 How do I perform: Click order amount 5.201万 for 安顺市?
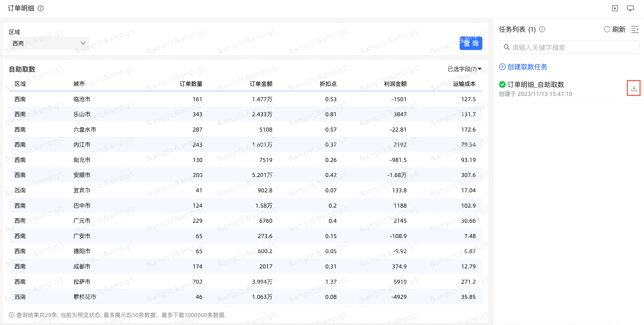tap(262, 175)
